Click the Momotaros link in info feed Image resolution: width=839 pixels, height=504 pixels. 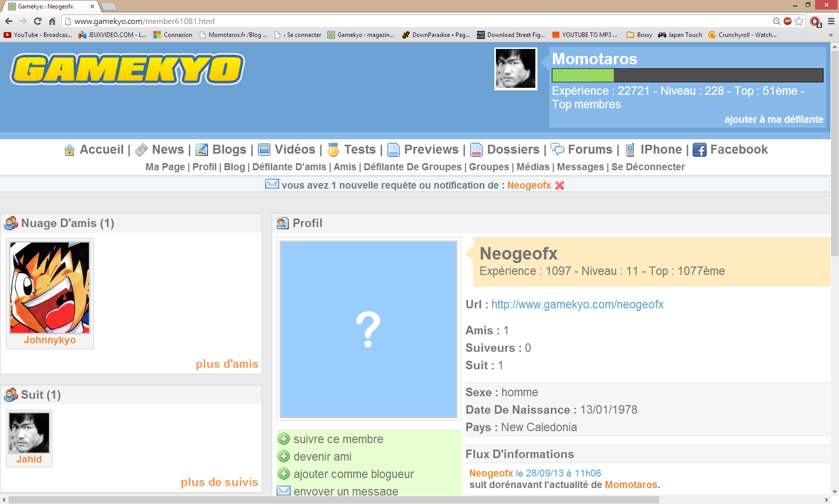(x=631, y=485)
